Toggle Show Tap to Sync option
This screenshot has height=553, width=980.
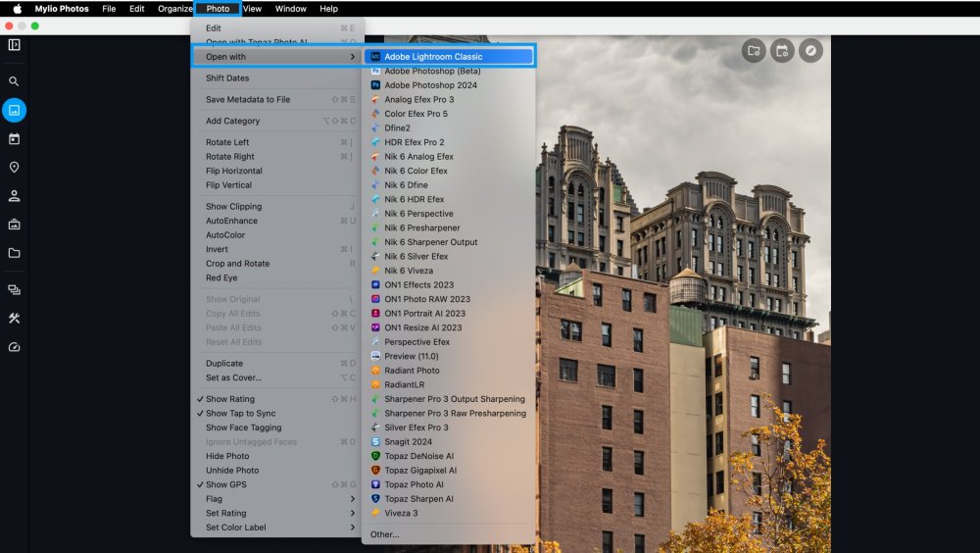pos(276,414)
